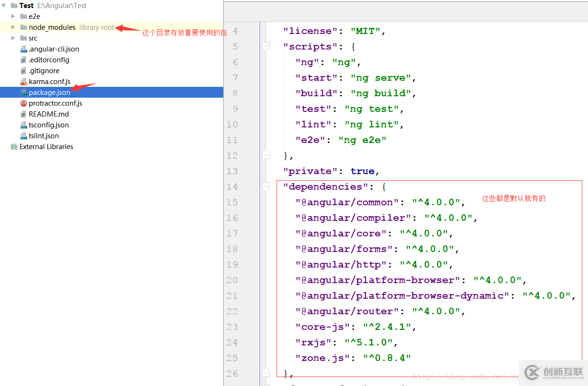Click the .editorconfig file icon
The height and width of the screenshot is (386, 588).
[x=24, y=60]
